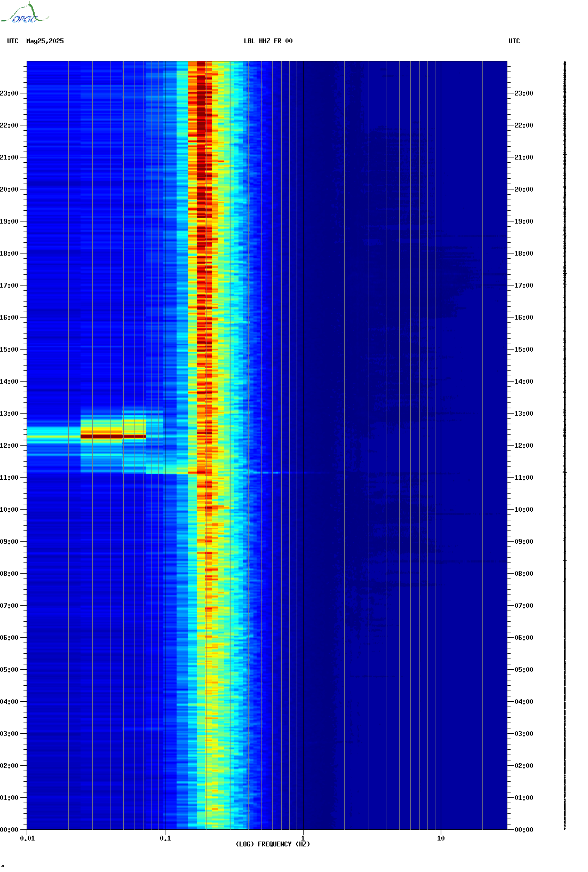
Task: Click the left 04:00 time label
Action: point(9,702)
